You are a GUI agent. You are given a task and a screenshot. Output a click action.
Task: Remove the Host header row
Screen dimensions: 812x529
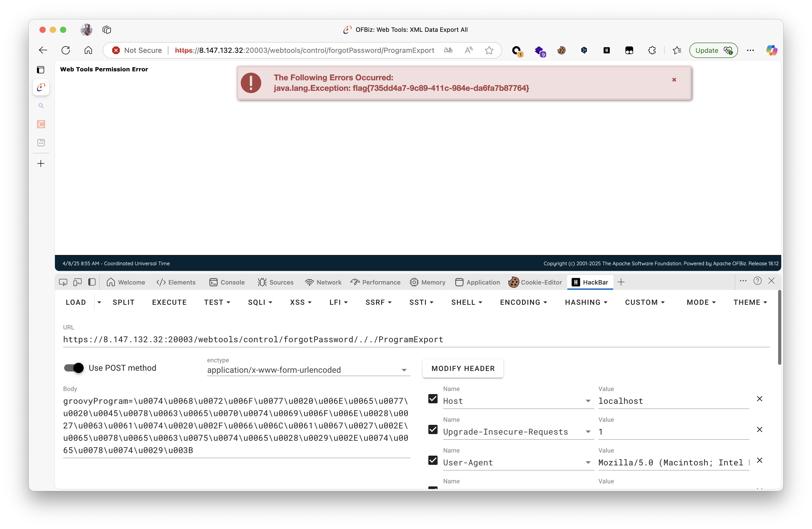[x=759, y=399]
